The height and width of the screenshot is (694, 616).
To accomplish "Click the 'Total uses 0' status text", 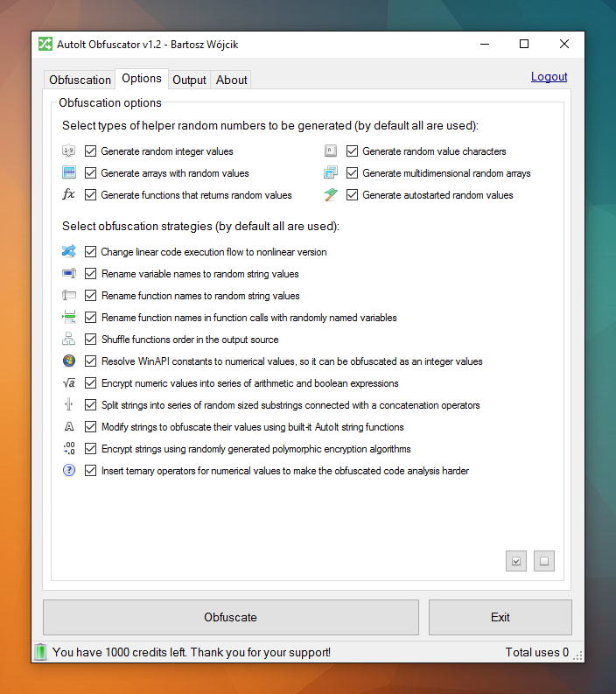I will 536,652.
